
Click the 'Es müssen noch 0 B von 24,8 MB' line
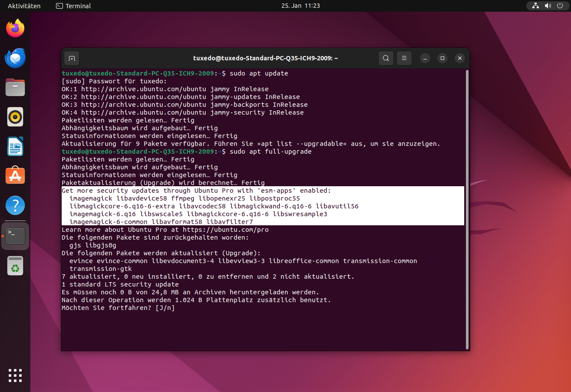coord(191,292)
